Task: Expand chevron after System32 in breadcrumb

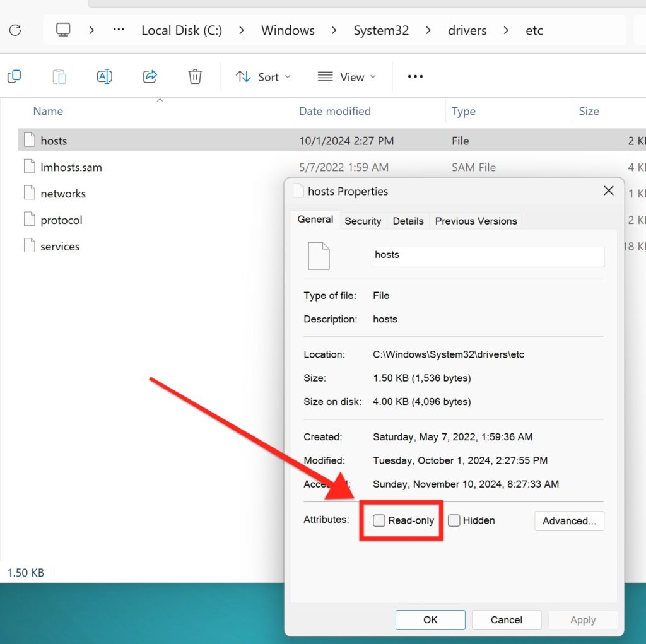Action: [428, 30]
